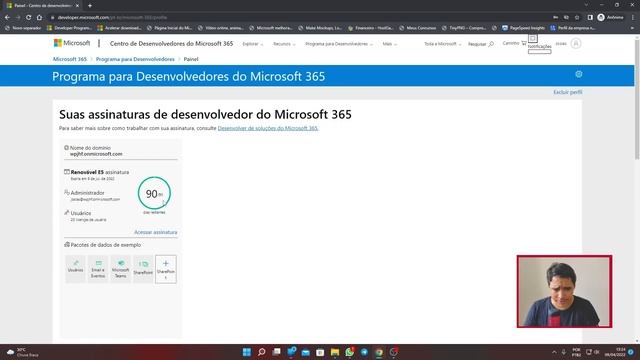This screenshot has height=360, width=640.
Task: Expand the Recursos menu
Action: point(284,44)
